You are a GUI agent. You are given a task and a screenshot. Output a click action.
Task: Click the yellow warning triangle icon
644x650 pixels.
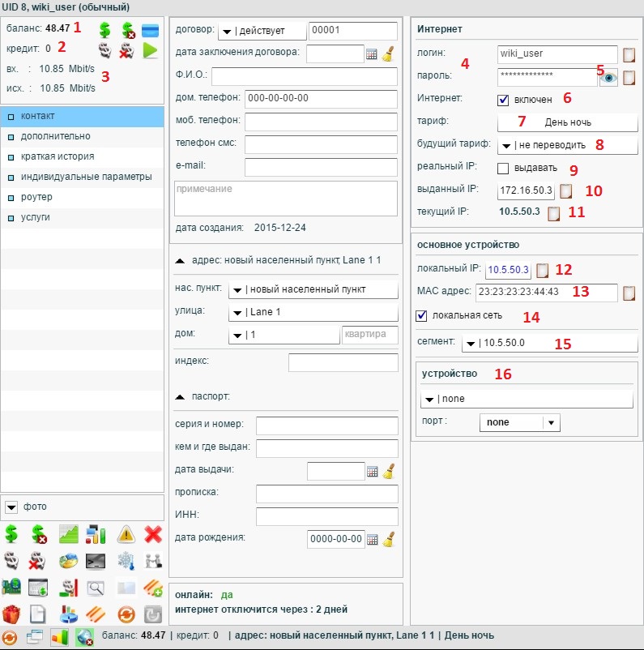click(126, 534)
